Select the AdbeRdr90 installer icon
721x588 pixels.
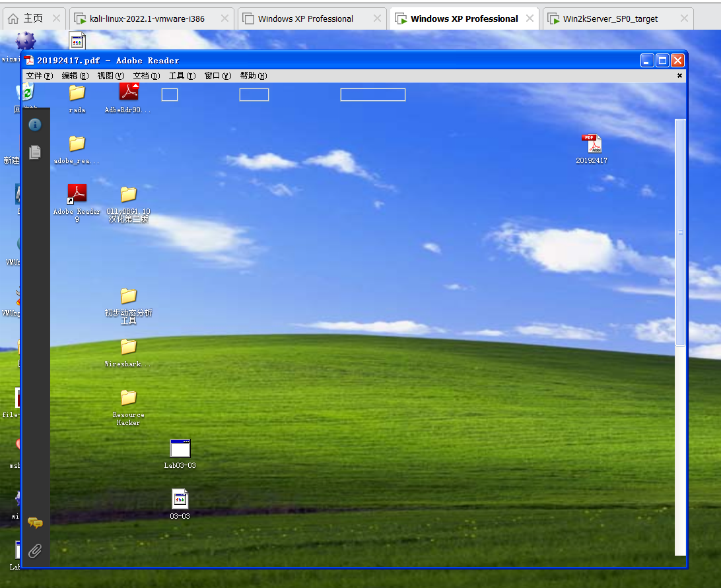[129, 92]
